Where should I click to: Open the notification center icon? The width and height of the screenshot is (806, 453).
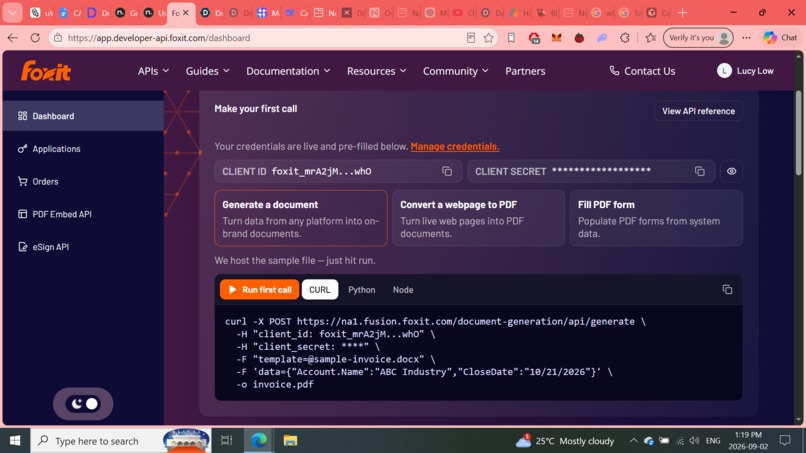(784, 441)
